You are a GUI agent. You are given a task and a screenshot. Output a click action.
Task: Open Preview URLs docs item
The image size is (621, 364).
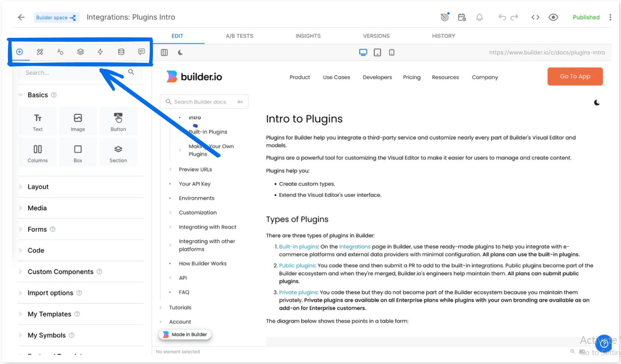click(x=195, y=170)
